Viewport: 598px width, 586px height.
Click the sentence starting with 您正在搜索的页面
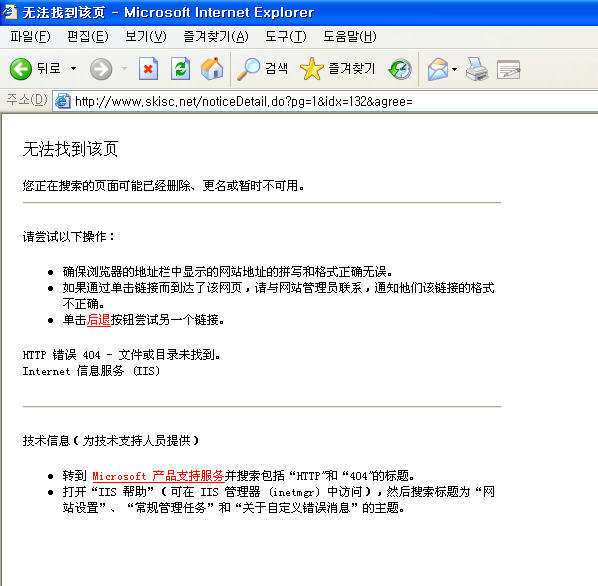point(163,186)
